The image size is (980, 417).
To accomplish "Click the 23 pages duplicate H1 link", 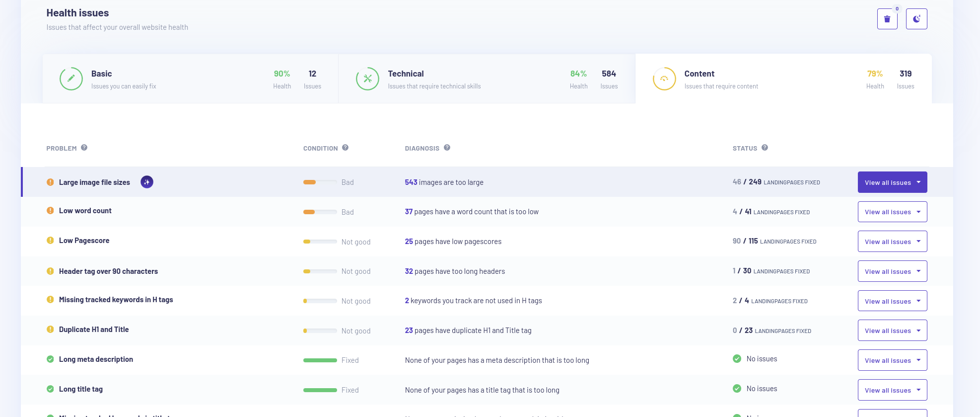I will pyautogui.click(x=409, y=331).
